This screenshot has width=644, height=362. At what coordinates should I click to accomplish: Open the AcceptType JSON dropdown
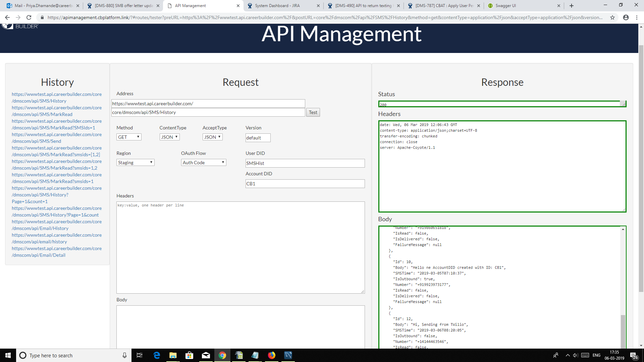point(212,137)
